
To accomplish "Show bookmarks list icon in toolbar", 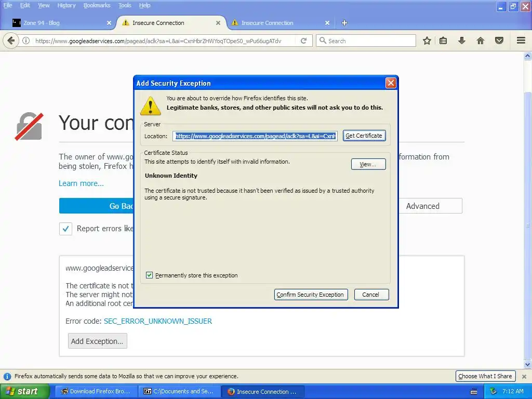I will coord(443,41).
